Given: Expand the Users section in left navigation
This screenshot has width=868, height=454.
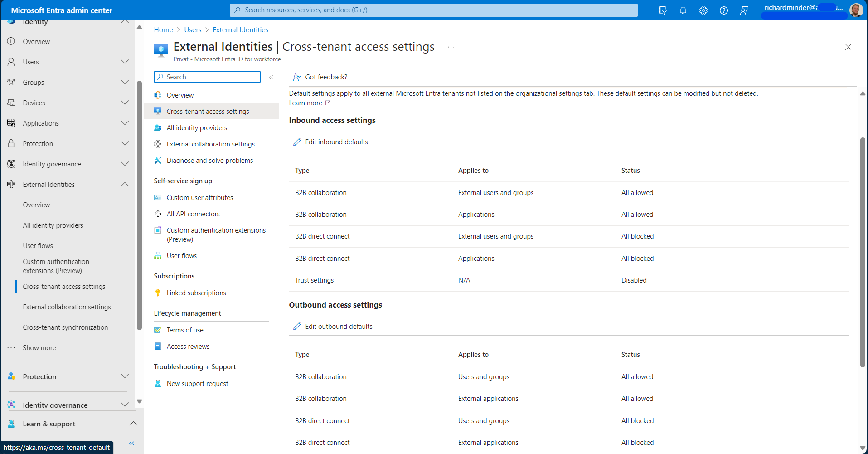Looking at the screenshot, I should (x=125, y=62).
